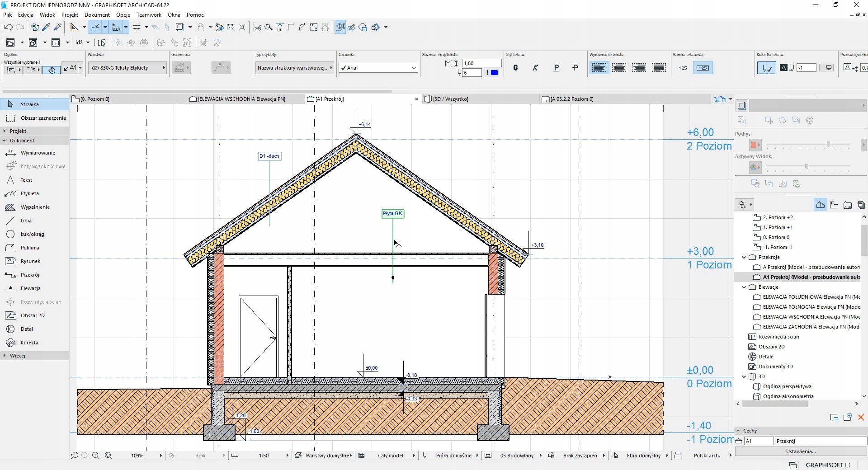Select the Wypełnienie fill tool
The image size is (868, 470).
coord(35,207)
